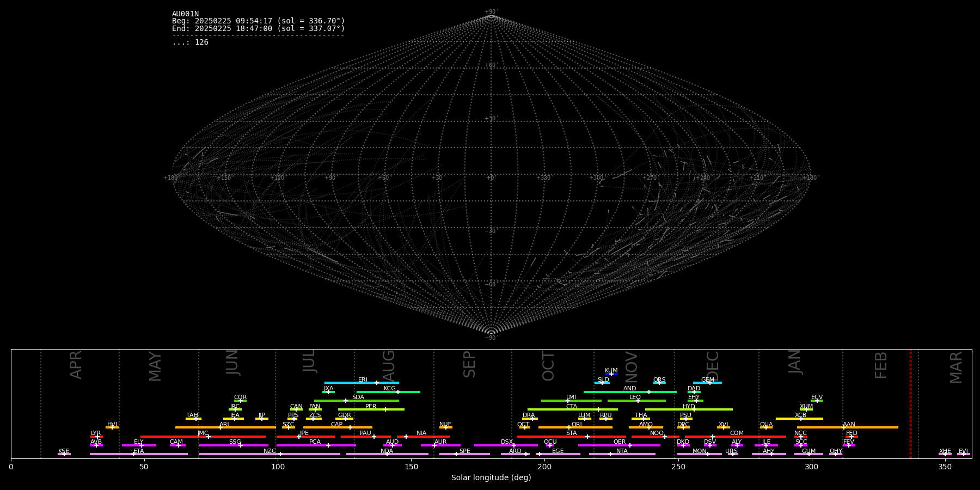
Task: Select the red STA activity bar
Action: tap(571, 437)
